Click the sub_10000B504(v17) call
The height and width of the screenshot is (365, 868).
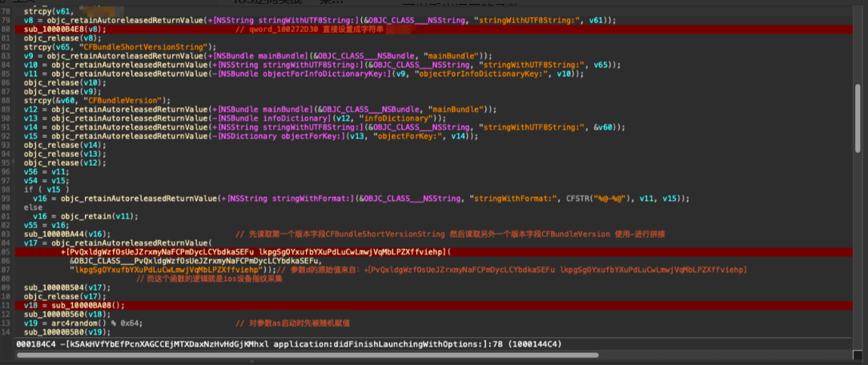(x=67, y=287)
